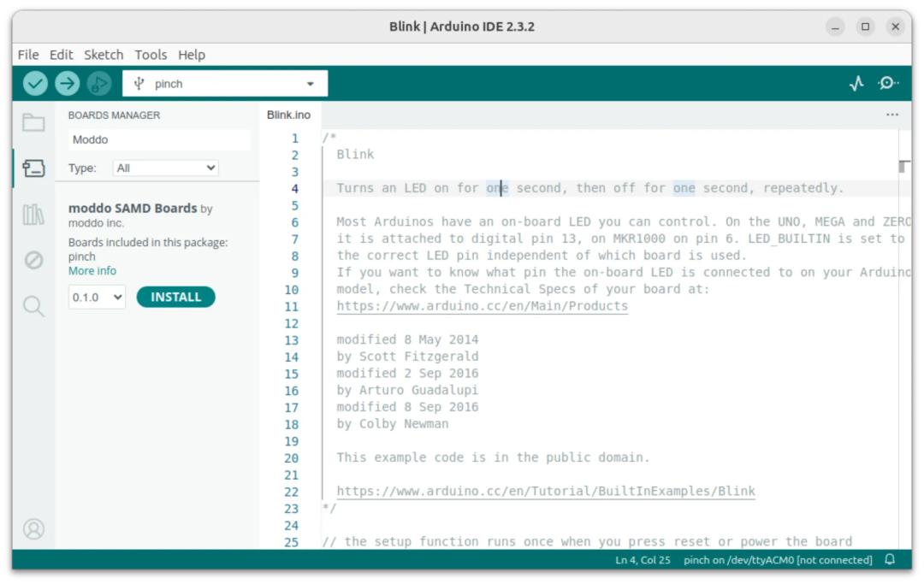
Task: Open the Edit menu
Action: [62, 55]
